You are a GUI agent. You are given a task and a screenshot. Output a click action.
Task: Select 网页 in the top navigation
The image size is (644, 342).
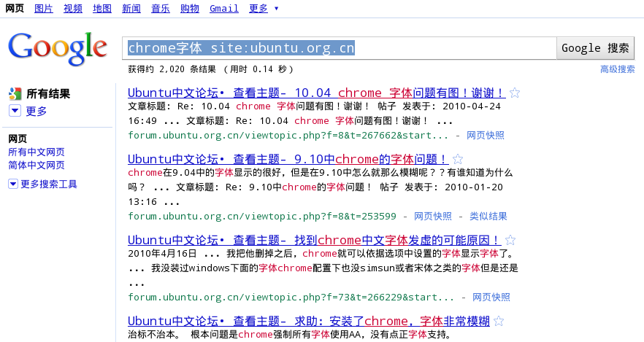(x=15, y=9)
